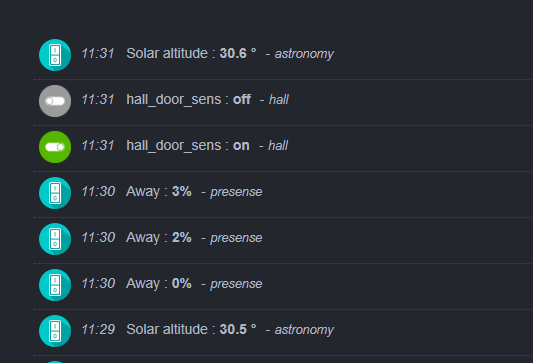Viewport: 533px width, 363px height.
Task: Click the presense label beside Away 3%
Action: coord(236,192)
